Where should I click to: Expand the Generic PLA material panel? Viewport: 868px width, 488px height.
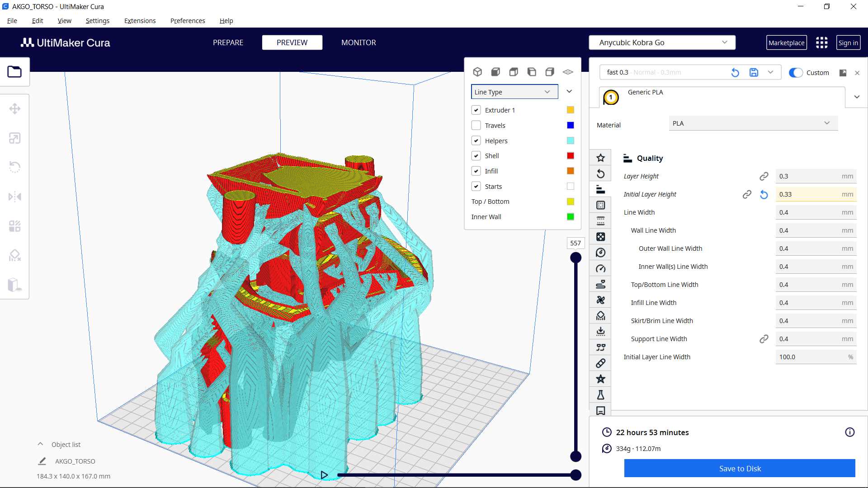coord(857,97)
